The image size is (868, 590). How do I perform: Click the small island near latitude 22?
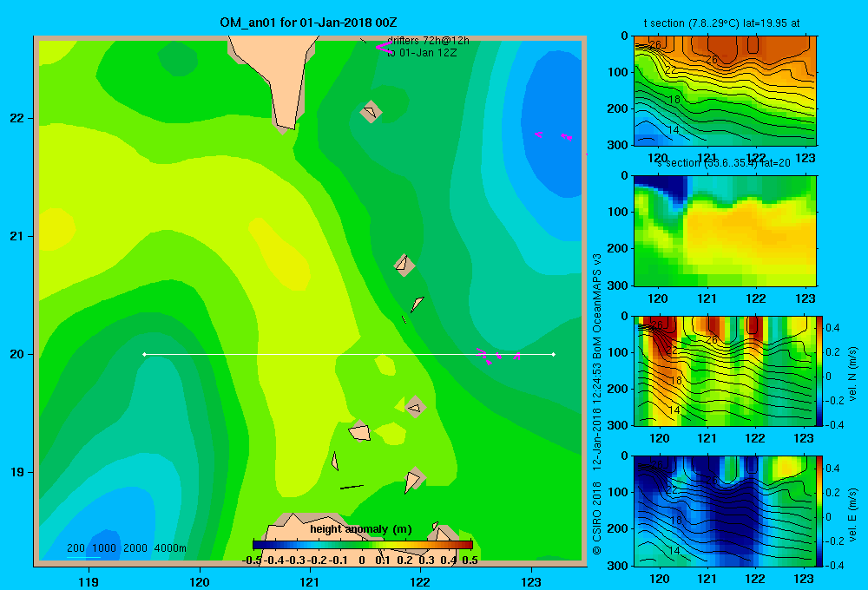pyautogui.click(x=371, y=112)
